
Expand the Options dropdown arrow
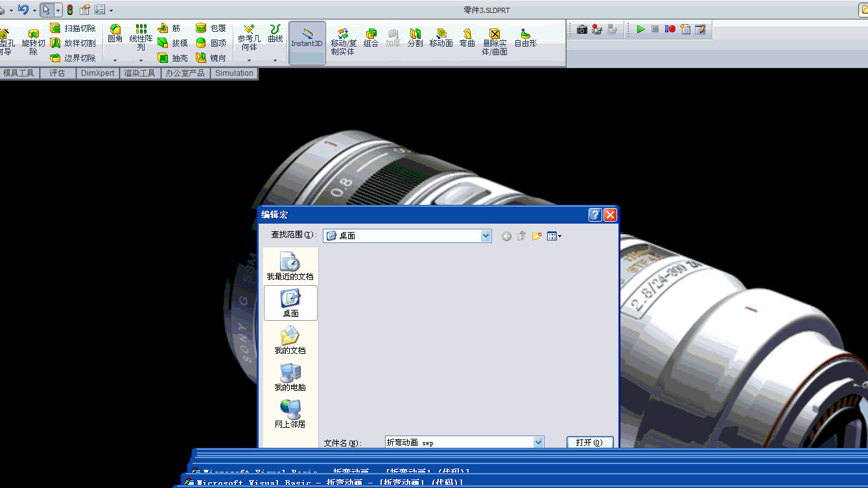click(111, 10)
